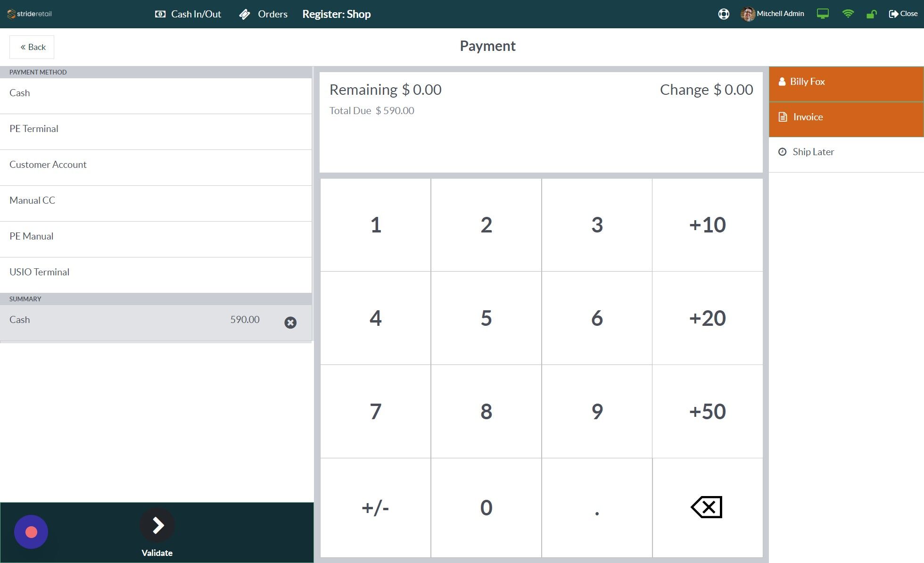Click the Invoice document icon
The width and height of the screenshot is (924, 563).
click(x=782, y=116)
